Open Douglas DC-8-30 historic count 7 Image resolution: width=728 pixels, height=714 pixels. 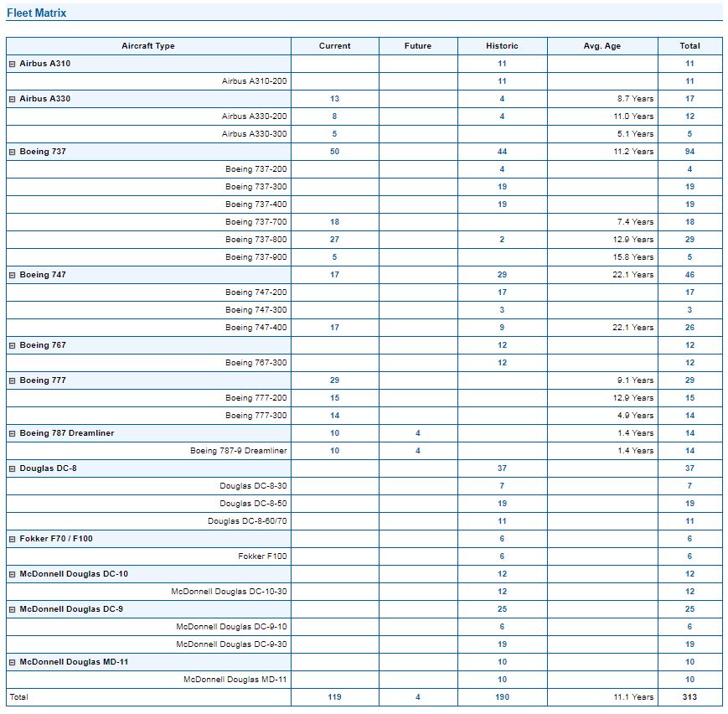502,486
